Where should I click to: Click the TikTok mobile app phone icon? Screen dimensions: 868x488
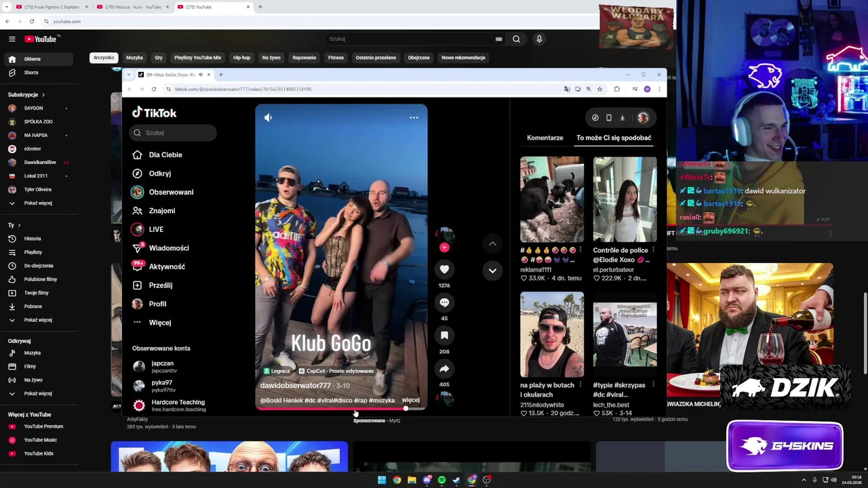tap(609, 118)
